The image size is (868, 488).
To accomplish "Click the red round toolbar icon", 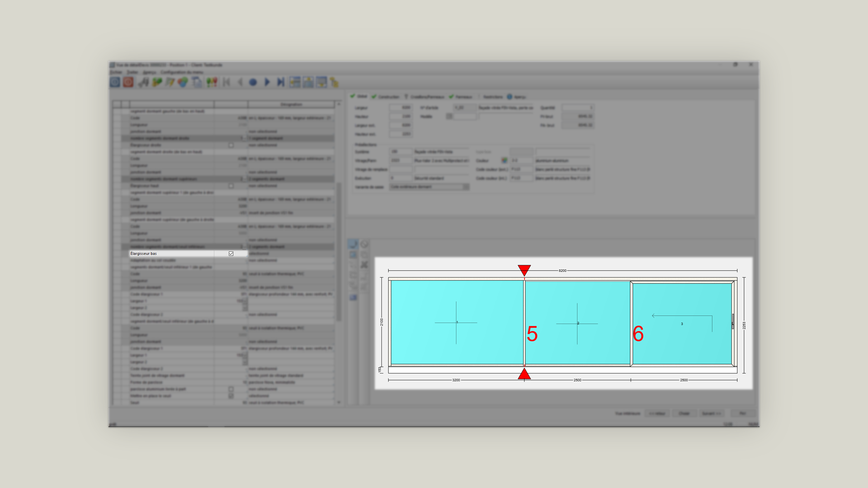I will click(x=128, y=82).
